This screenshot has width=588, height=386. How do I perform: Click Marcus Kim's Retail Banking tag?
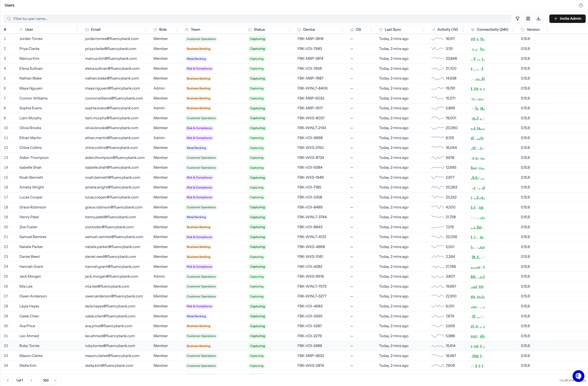tap(196, 59)
